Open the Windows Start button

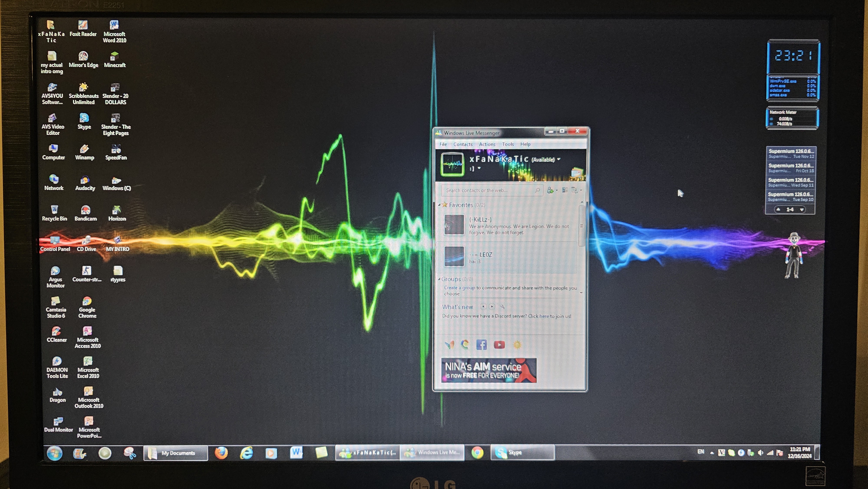coord(54,453)
